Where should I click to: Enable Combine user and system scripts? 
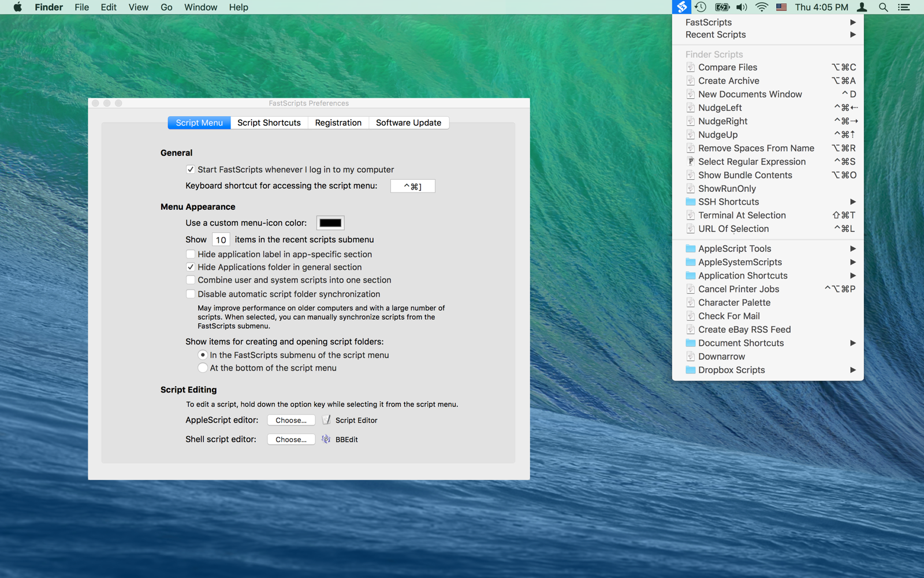pyautogui.click(x=191, y=280)
